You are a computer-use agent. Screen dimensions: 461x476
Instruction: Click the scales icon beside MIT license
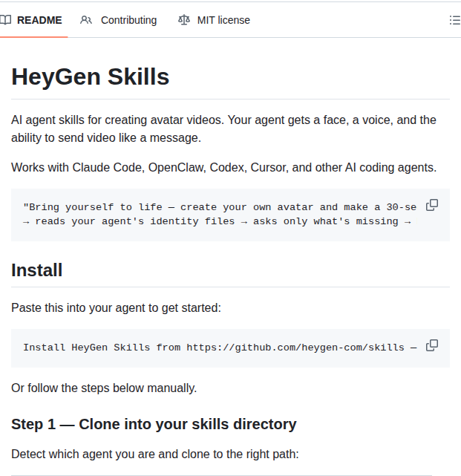[x=184, y=20]
